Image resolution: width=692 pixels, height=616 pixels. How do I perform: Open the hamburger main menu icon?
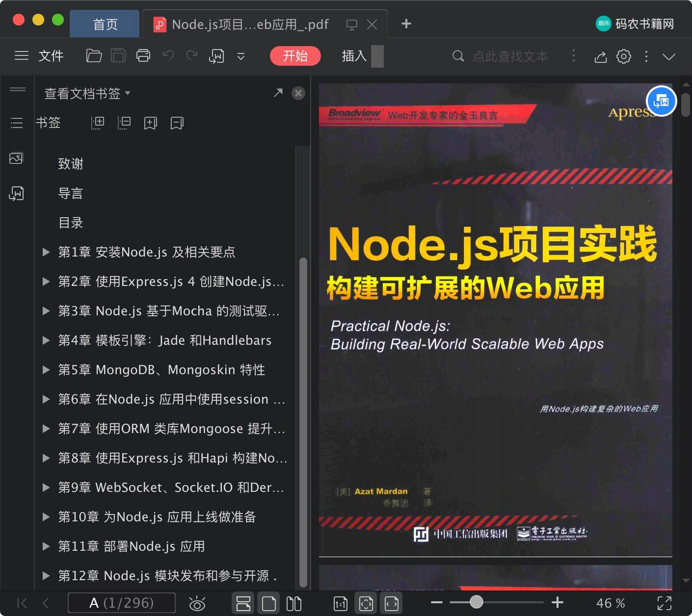(22, 56)
